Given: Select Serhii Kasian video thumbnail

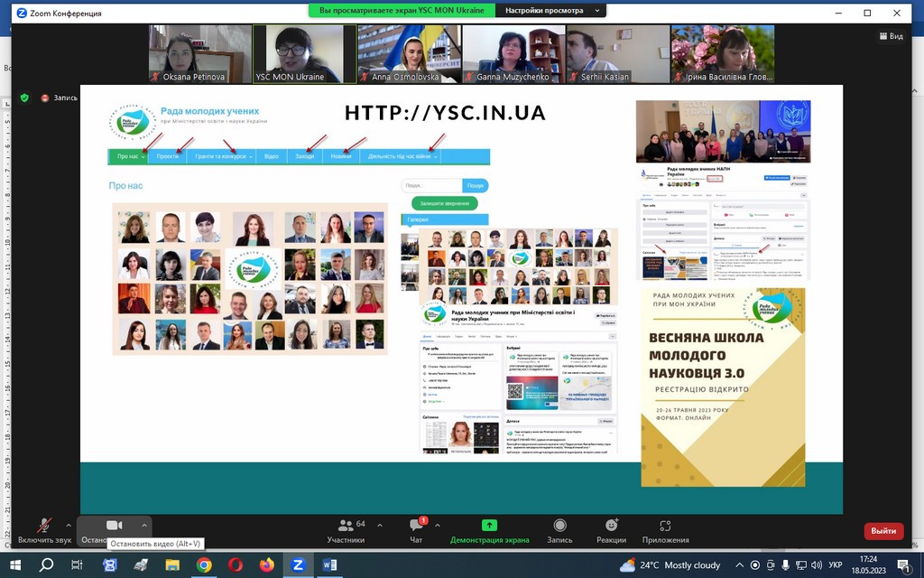Looking at the screenshot, I should tap(618, 53).
